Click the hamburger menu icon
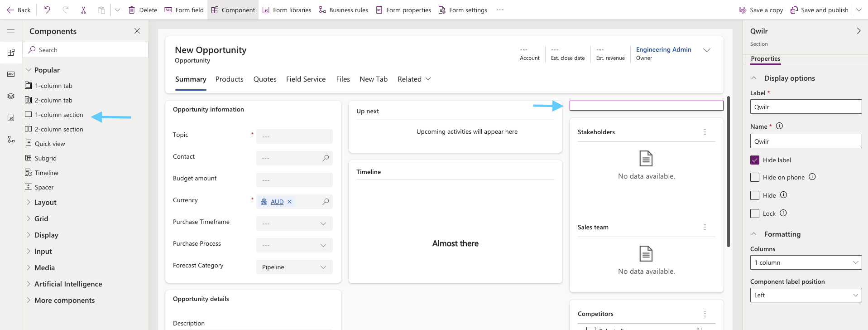This screenshot has height=330, width=868. (x=11, y=31)
